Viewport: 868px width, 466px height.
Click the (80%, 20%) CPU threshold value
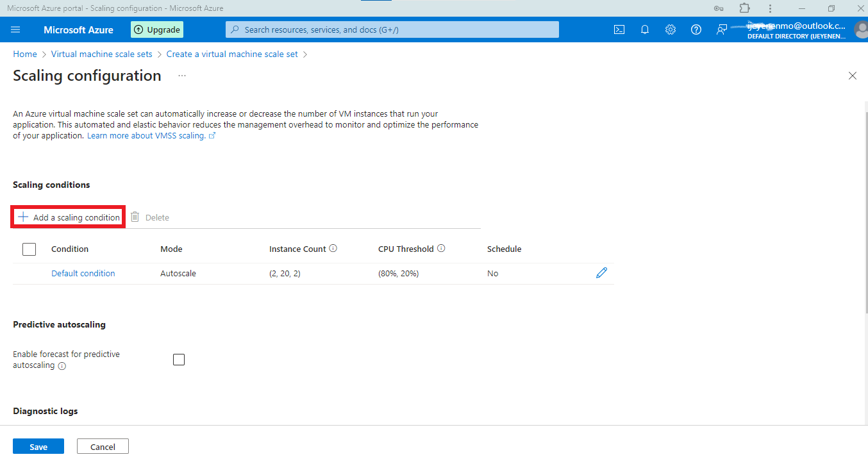point(399,273)
